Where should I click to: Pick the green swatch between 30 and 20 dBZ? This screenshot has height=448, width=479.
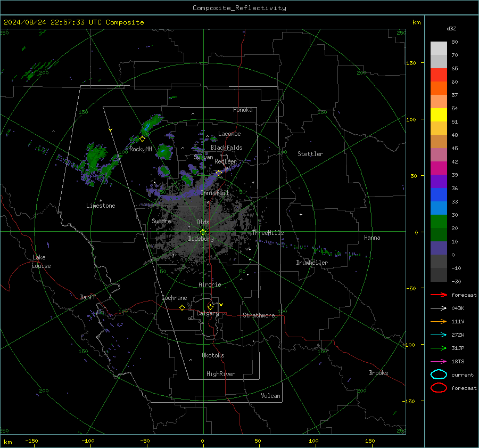click(x=439, y=222)
